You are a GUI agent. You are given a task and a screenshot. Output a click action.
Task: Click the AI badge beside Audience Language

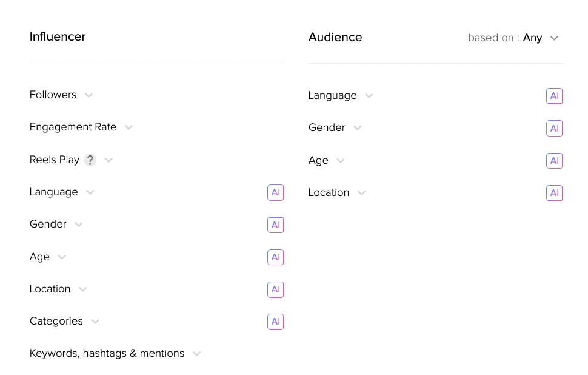pyautogui.click(x=554, y=96)
